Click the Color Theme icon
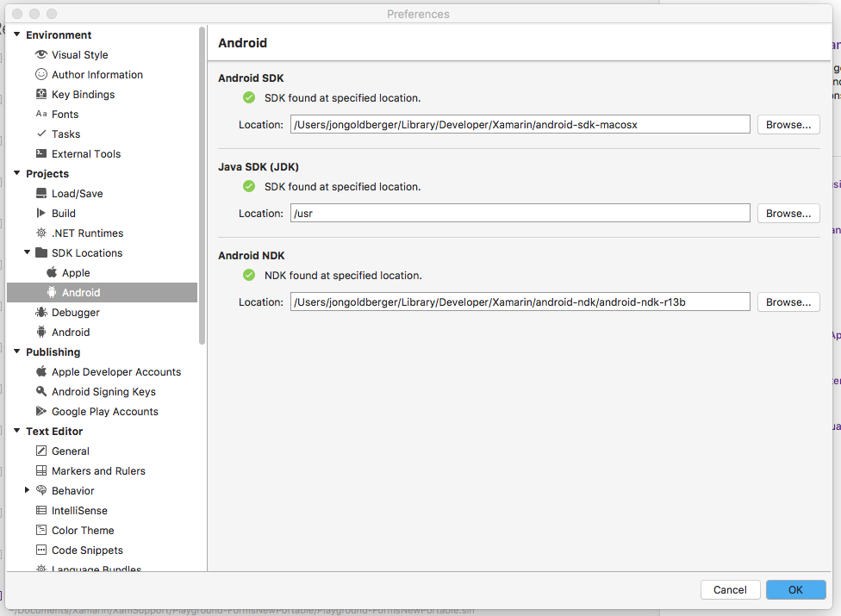Screen dimensions: 841x616 (41, 530)
